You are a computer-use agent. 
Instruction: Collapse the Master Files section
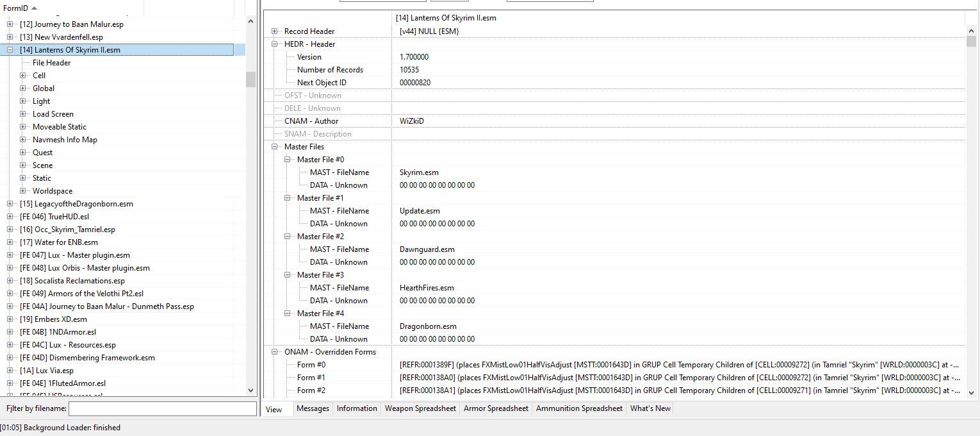point(274,147)
